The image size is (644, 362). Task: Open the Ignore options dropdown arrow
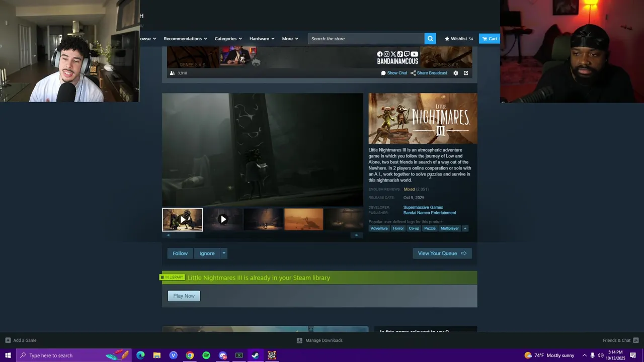224,253
